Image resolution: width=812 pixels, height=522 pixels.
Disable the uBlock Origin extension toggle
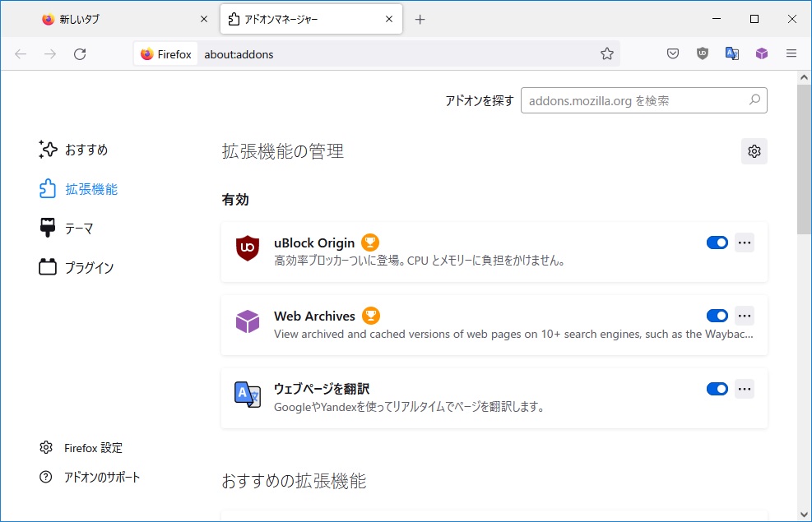(717, 243)
